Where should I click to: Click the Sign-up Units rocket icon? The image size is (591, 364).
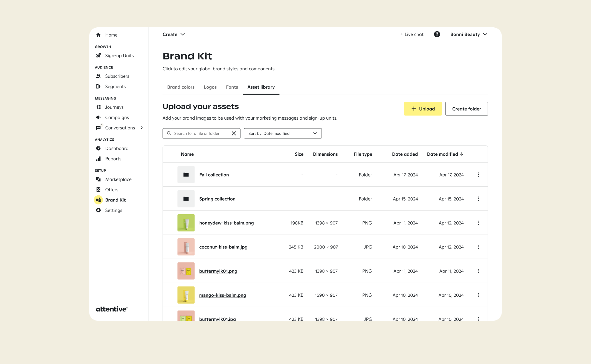point(99,56)
